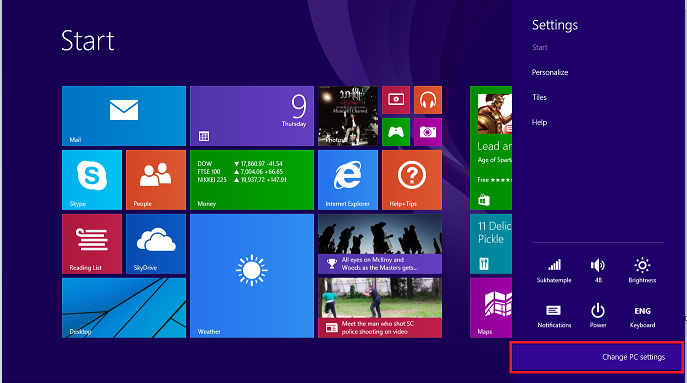Image resolution: width=687 pixels, height=383 pixels.
Task: Launch the Music headphones tile
Action: (x=428, y=100)
